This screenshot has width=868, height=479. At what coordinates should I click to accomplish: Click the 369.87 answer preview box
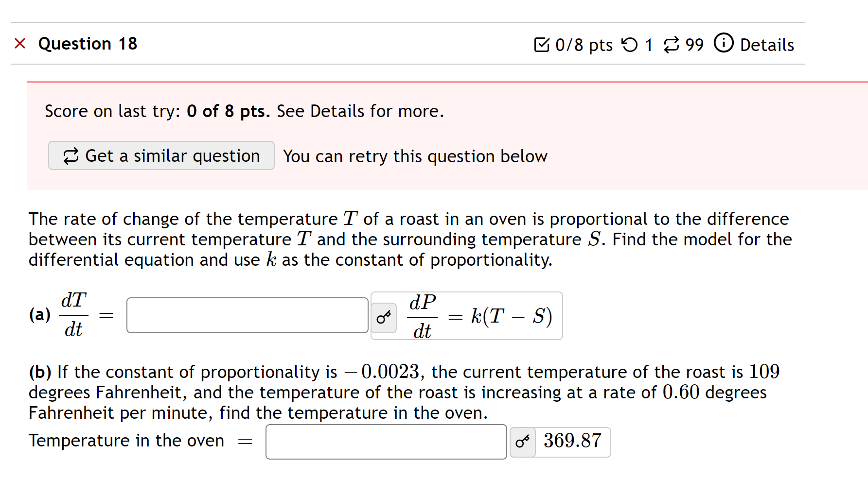(x=572, y=442)
